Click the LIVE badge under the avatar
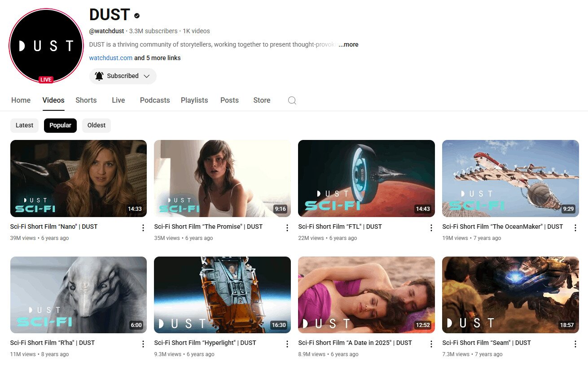 click(x=46, y=80)
